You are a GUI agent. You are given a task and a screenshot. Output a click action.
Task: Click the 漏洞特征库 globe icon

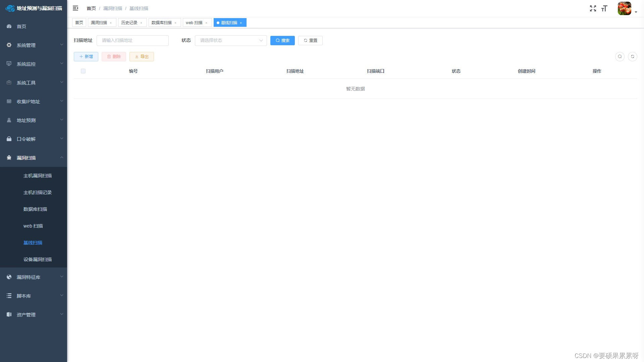point(9,277)
